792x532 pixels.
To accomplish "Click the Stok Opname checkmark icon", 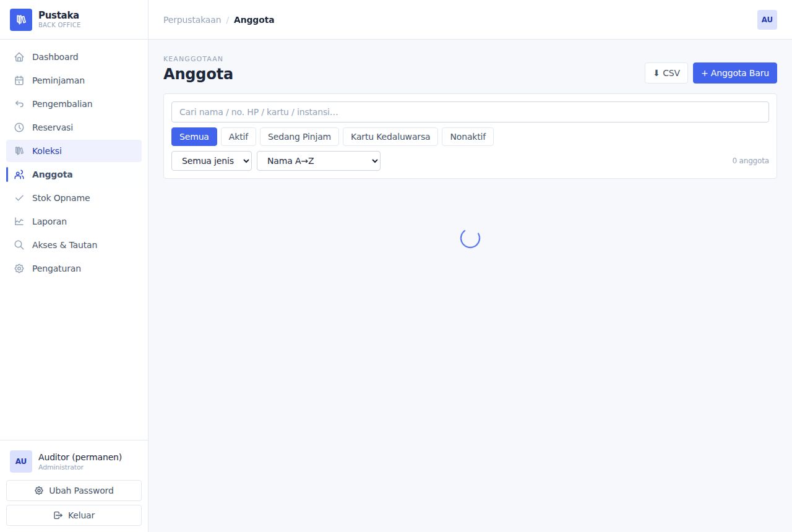I will coord(19,198).
